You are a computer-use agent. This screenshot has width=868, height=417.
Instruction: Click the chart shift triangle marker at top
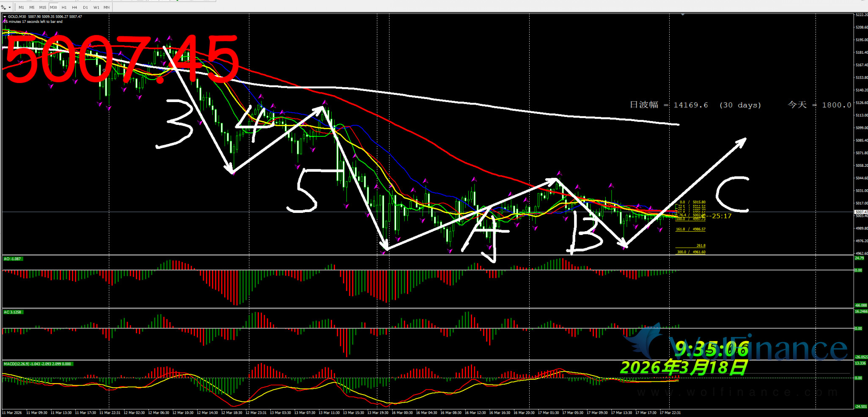pos(682,14)
